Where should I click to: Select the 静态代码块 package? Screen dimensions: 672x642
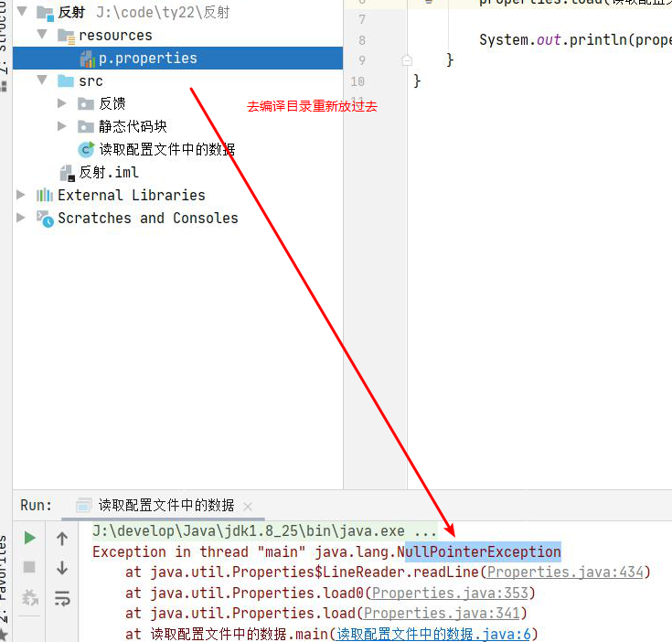pos(133,126)
